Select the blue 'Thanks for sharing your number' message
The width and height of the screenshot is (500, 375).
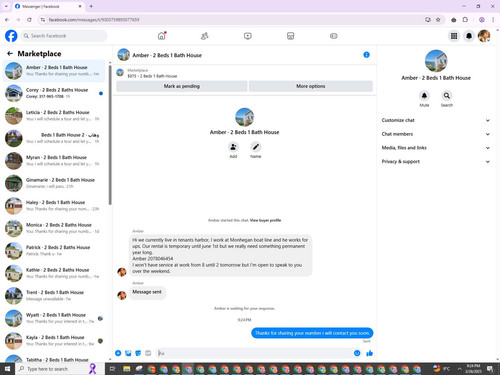312,333
